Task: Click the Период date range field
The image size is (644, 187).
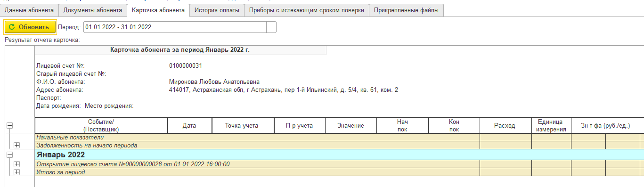Action: tap(175, 27)
